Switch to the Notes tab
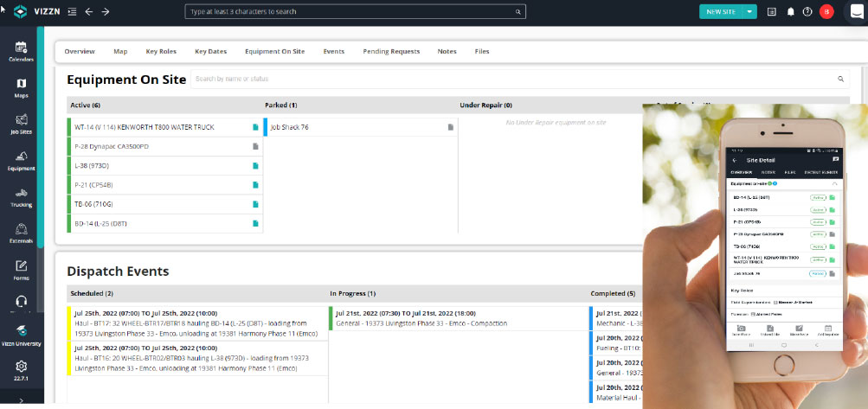 point(447,52)
